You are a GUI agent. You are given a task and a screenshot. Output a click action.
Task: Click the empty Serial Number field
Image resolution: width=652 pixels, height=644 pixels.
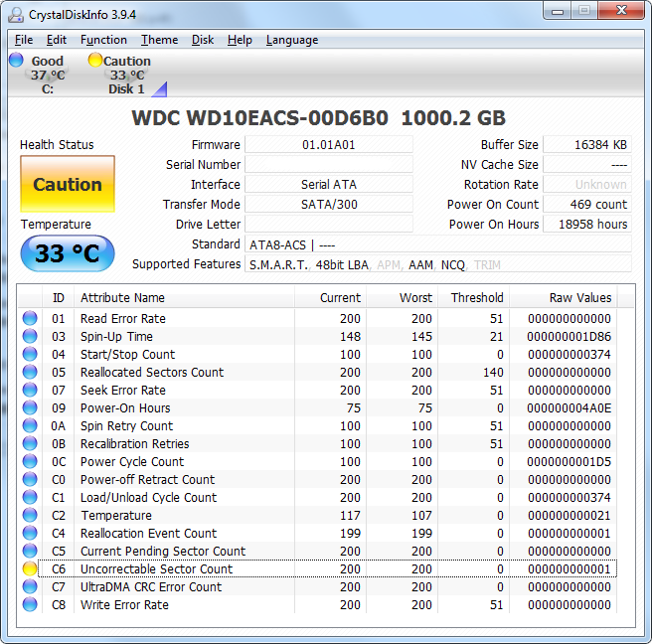click(329, 165)
